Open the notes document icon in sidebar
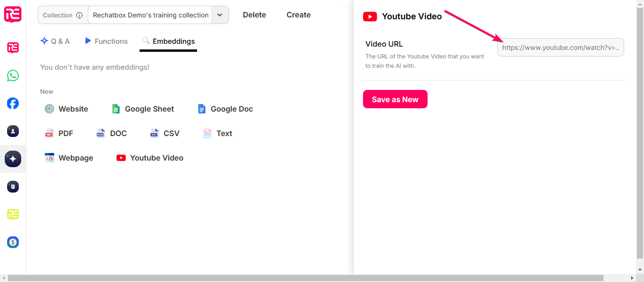Image resolution: width=644 pixels, height=282 pixels. 13,187
